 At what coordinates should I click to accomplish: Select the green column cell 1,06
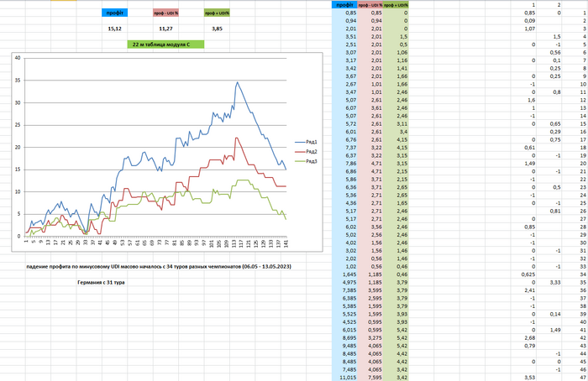coord(396,52)
